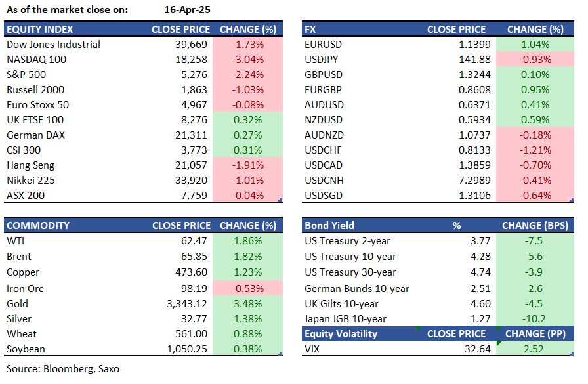This screenshot has width=588, height=384.
Task: Click the USDJPY change percentage cell
Action: tap(535, 60)
